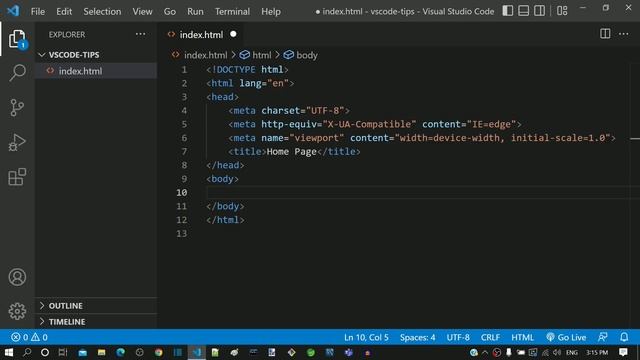Close the unsaved index.html tab dot

point(233,34)
